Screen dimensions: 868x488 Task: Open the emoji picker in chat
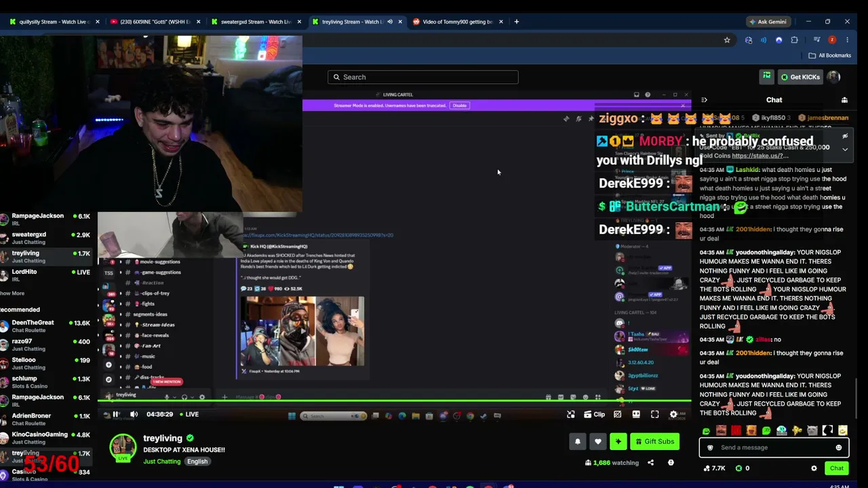pos(839,447)
